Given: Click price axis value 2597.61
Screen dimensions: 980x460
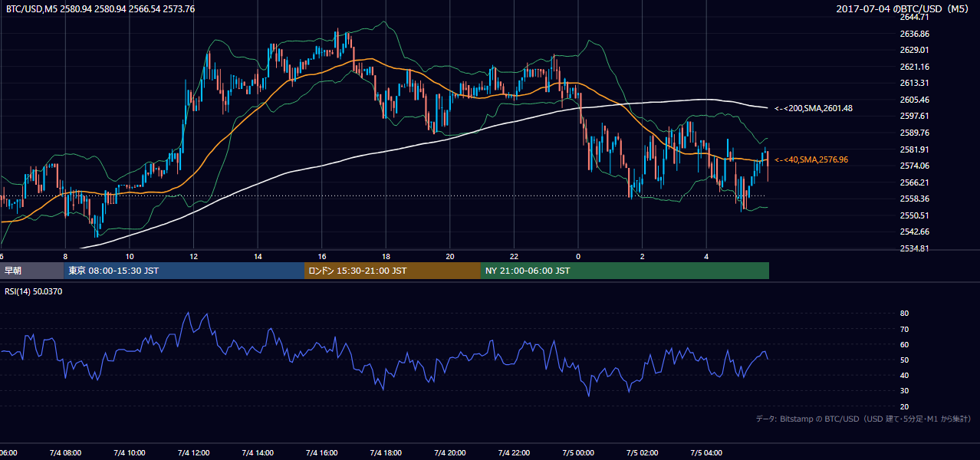Looking at the screenshot, I should [x=915, y=116].
